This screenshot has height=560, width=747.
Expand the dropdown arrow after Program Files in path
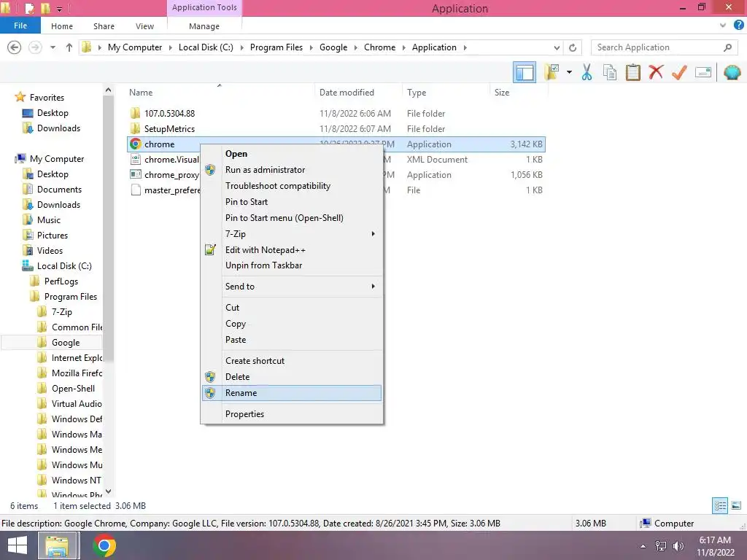coord(311,47)
